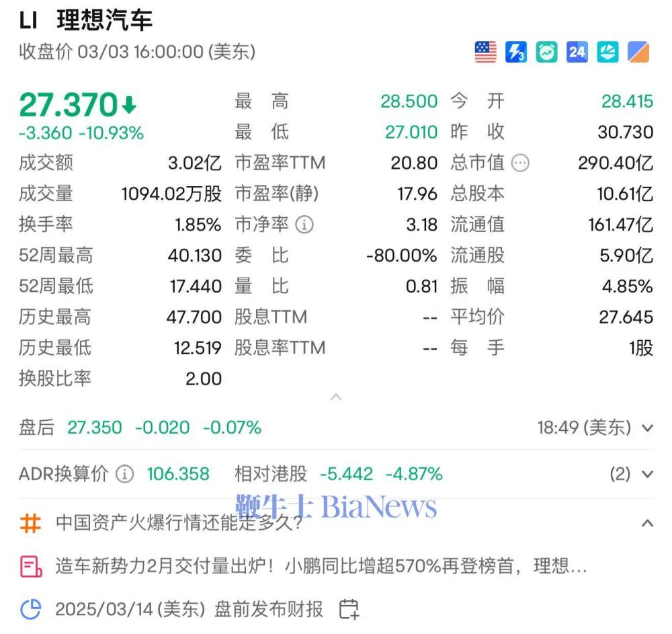Tap the blue 24-hour trading icon
The height and width of the screenshot is (634, 672).
point(577,52)
